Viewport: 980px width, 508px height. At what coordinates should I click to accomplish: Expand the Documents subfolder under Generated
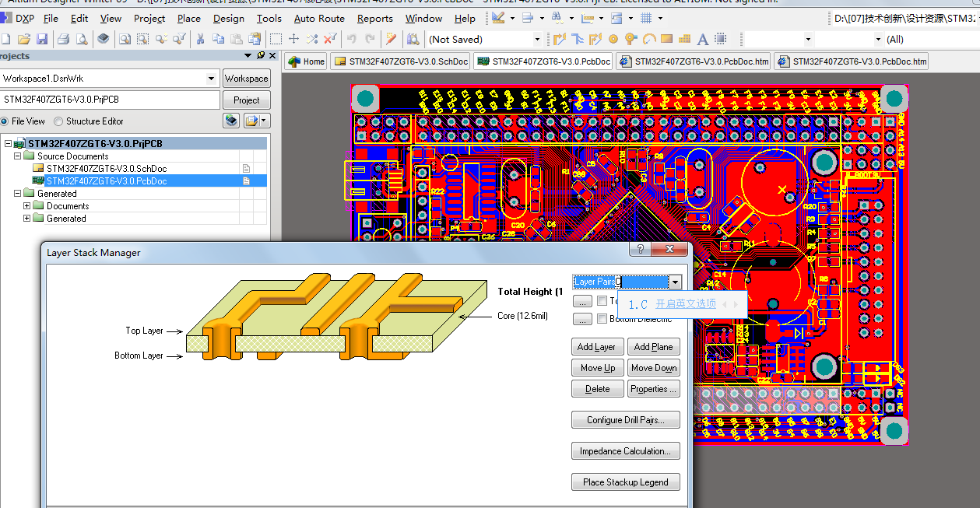coord(27,206)
